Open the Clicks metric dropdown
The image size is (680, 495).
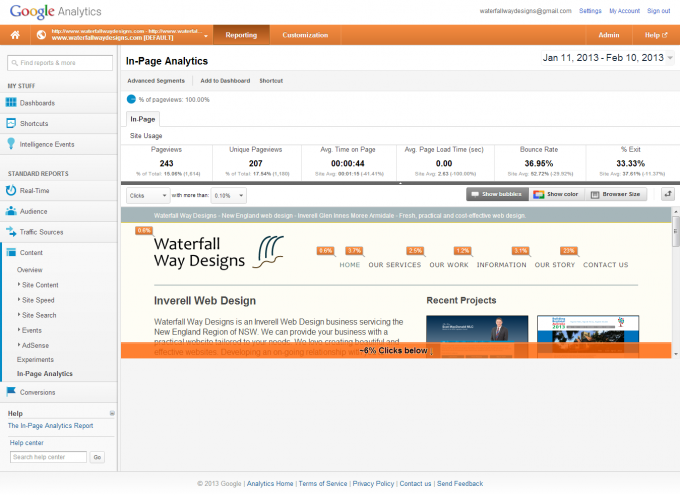[x=148, y=196]
